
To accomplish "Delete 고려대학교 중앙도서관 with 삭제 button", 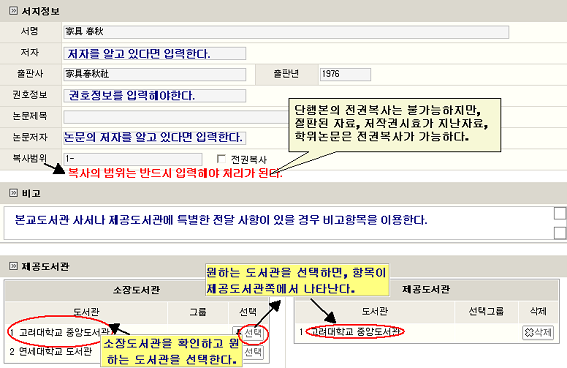I will pos(538,332).
